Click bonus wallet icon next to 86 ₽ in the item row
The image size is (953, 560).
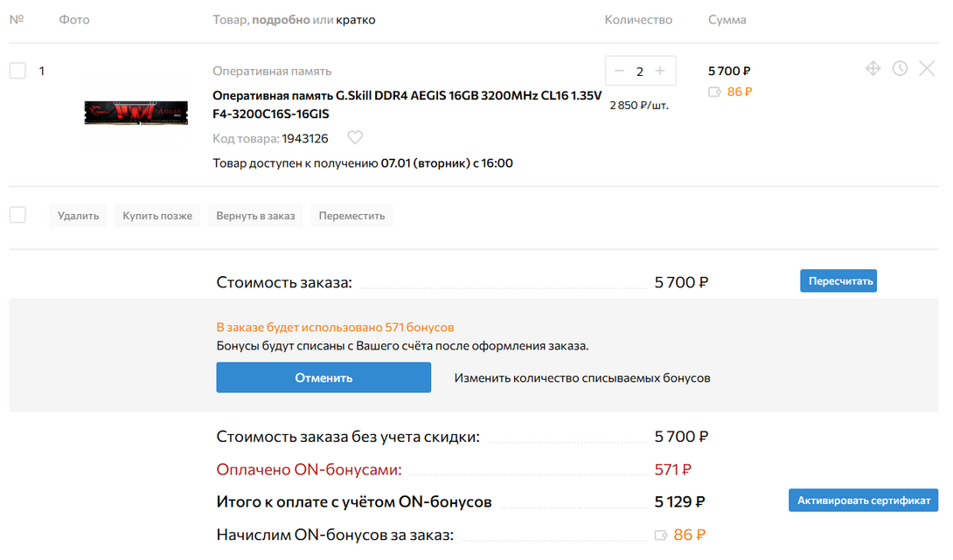coord(714,91)
